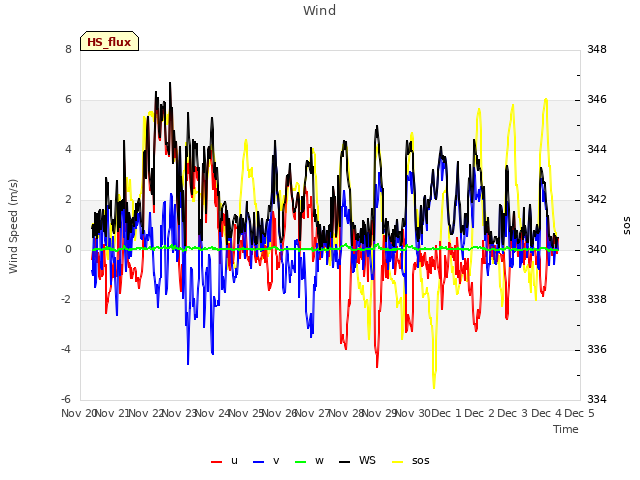Click the 'Dec 3' x-axis tick label
The width and height of the screenshot is (640, 480).
513,413
